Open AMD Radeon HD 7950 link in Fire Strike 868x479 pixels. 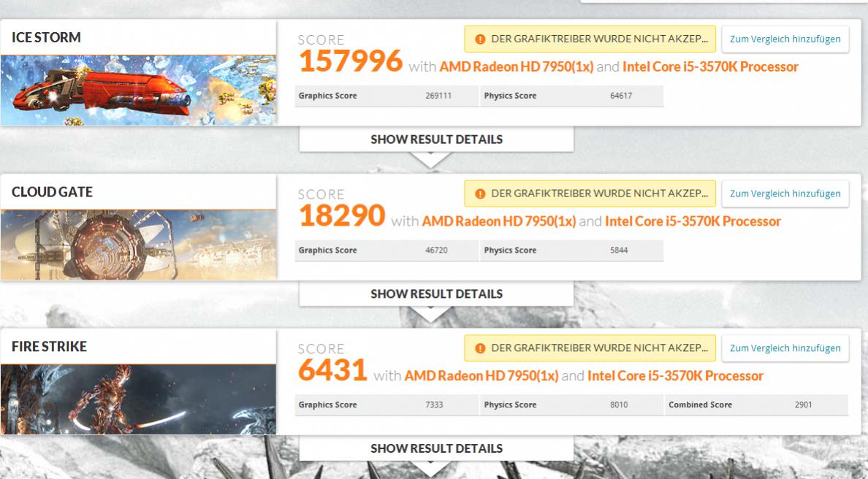[481, 375]
